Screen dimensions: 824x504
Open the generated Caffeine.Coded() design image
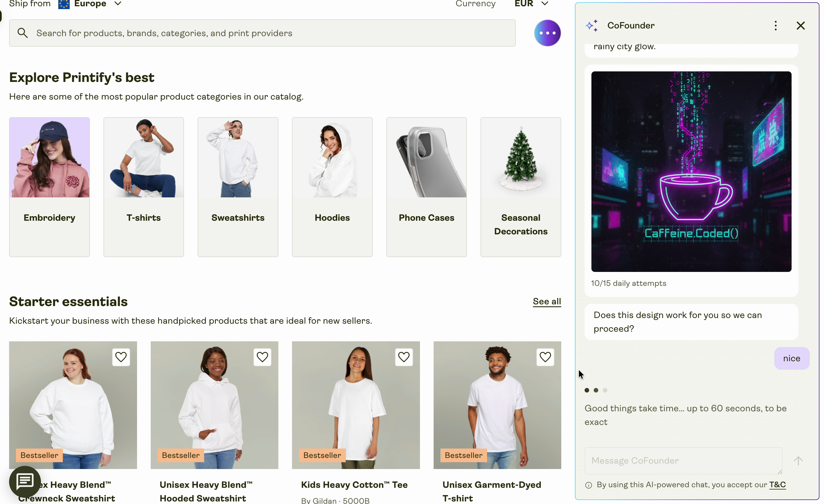(x=691, y=171)
